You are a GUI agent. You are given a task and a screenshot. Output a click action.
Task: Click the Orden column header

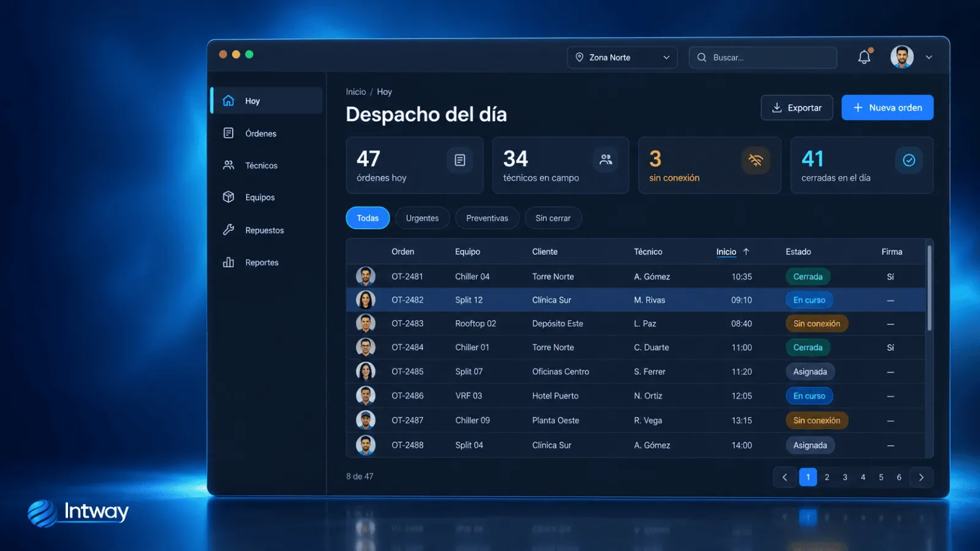tap(403, 252)
